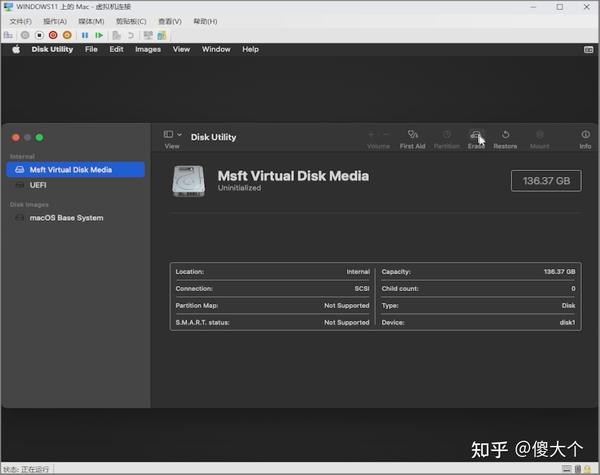The image size is (600, 475).
Task: Open the macOS File menu
Action: [x=91, y=49]
